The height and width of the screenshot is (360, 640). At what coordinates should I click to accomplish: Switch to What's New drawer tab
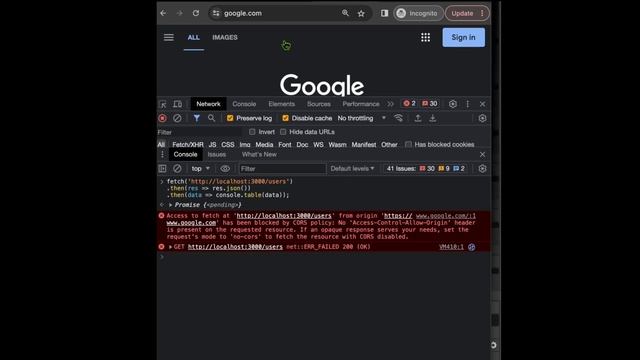259,154
